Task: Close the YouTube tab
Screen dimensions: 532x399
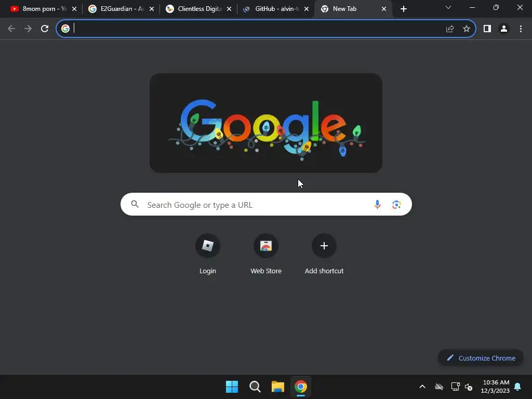Action: click(74, 9)
